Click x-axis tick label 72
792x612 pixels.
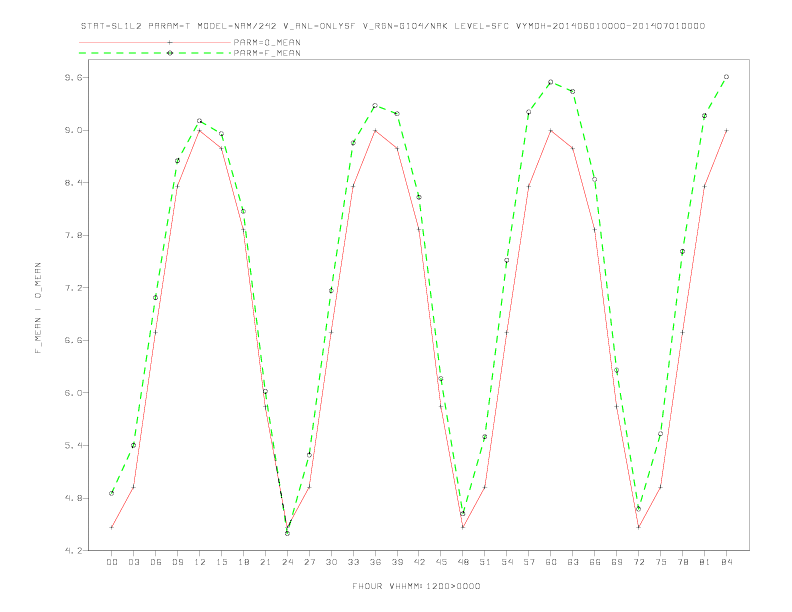click(639, 562)
